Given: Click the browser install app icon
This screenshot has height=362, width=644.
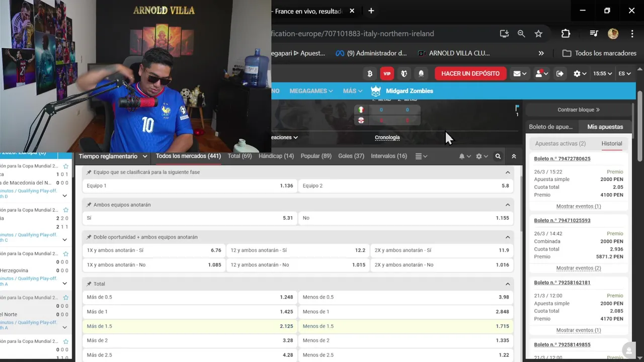Looking at the screenshot, I should tap(504, 34).
